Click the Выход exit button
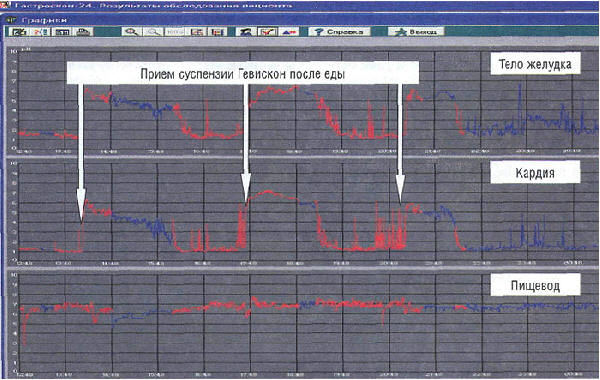 click(416, 32)
